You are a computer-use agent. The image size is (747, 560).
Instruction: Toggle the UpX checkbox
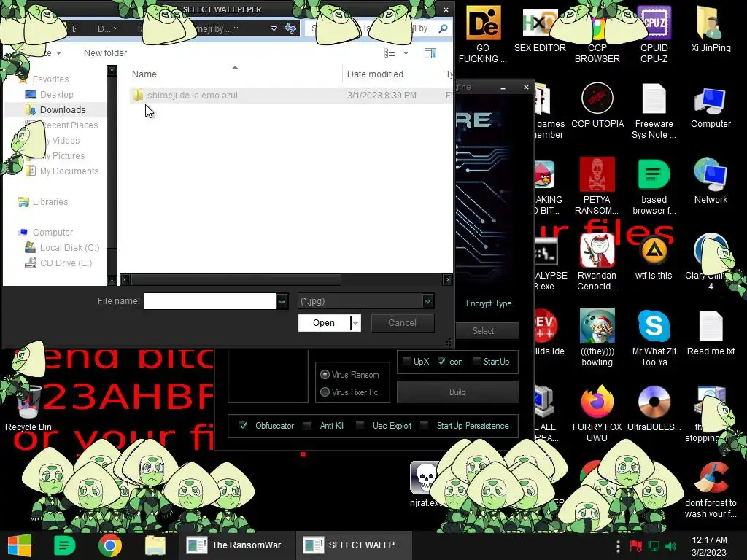406,362
